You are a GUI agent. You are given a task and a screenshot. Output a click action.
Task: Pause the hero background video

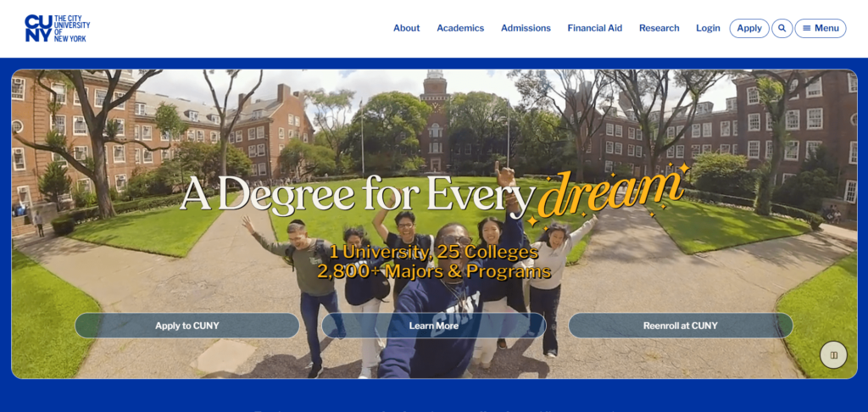click(833, 355)
